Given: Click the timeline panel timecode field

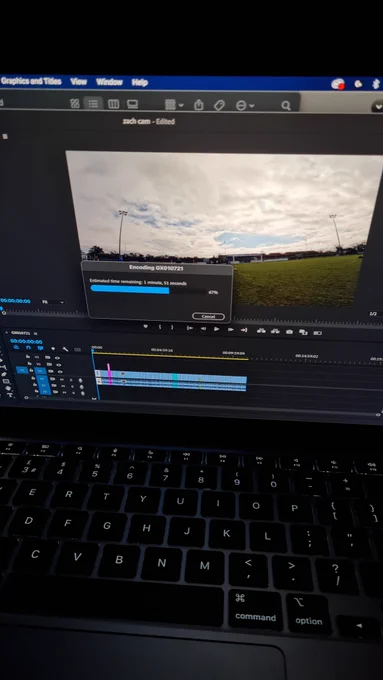Looking at the screenshot, I should (x=26, y=341).
